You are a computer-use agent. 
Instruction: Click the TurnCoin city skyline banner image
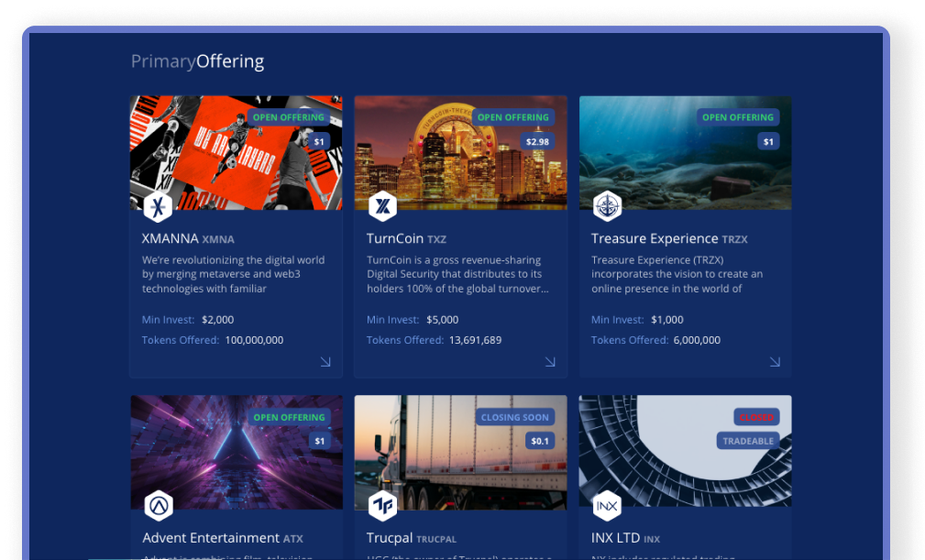(461, 153)
